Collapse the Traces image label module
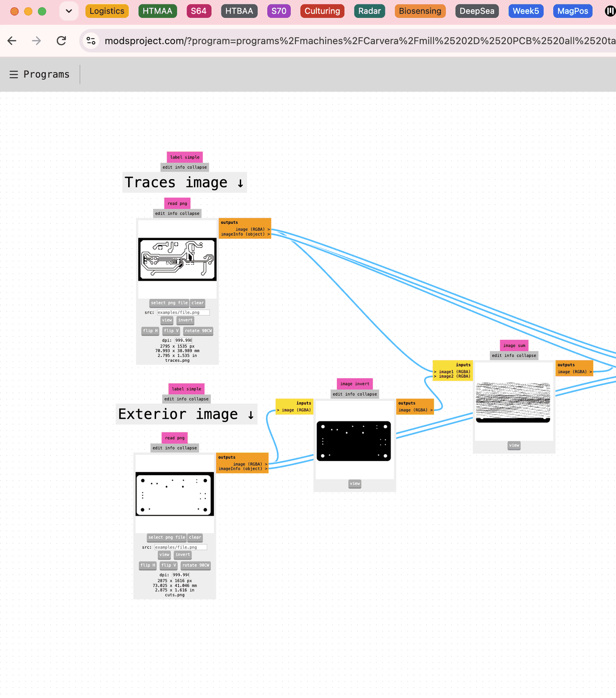 tap(197, 167)
